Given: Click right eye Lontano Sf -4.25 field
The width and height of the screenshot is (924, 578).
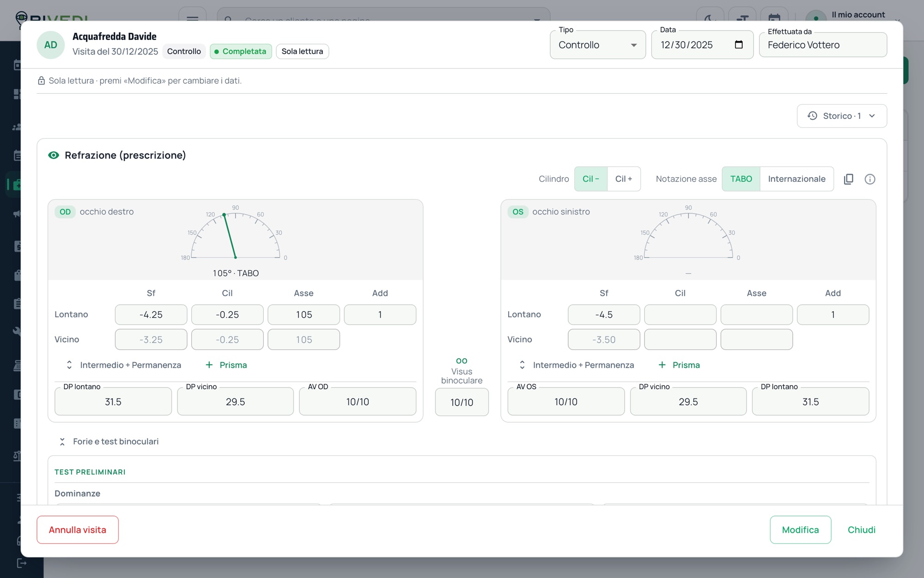Looking at the screenshot, I should coord(151,315).
